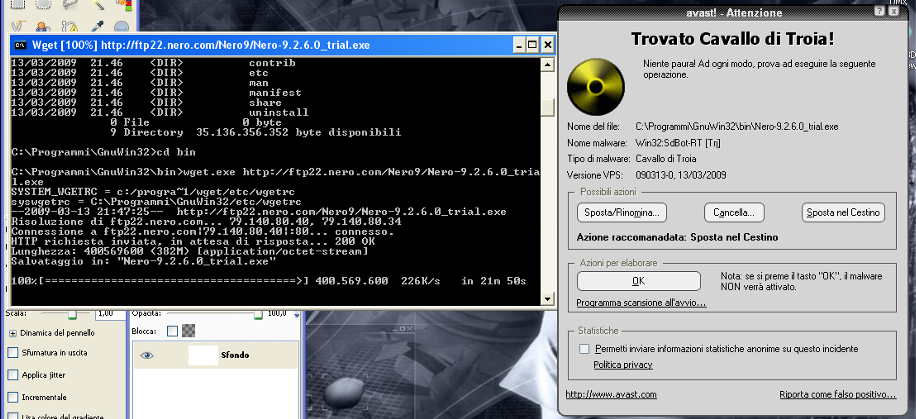Open http://www.avast.com link
Screen dimensions: 916x419
611,394
